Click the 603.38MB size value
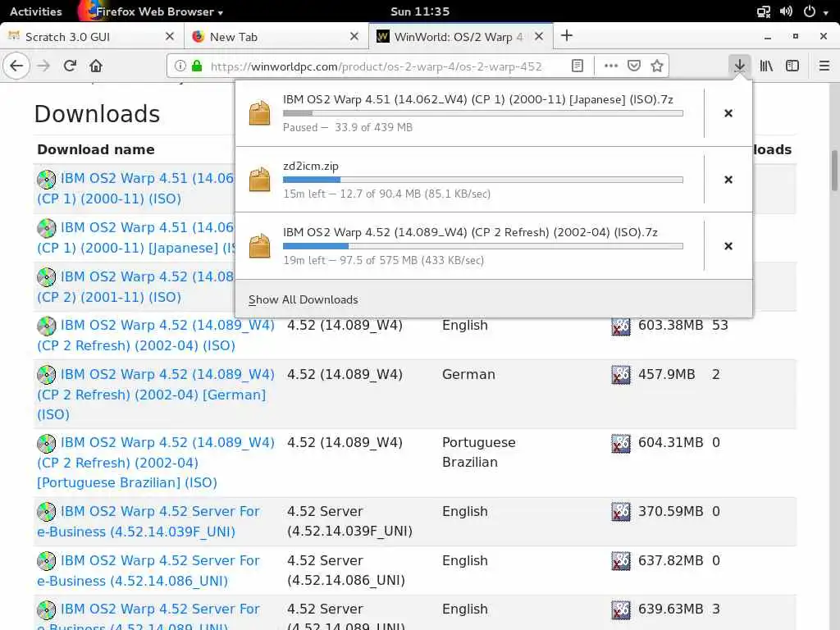This screenshot has width=840, height=630. 670,325
